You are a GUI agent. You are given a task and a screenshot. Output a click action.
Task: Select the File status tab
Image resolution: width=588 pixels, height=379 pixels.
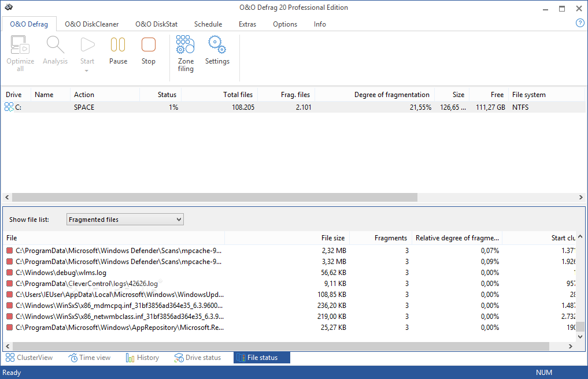pos(262,358)
